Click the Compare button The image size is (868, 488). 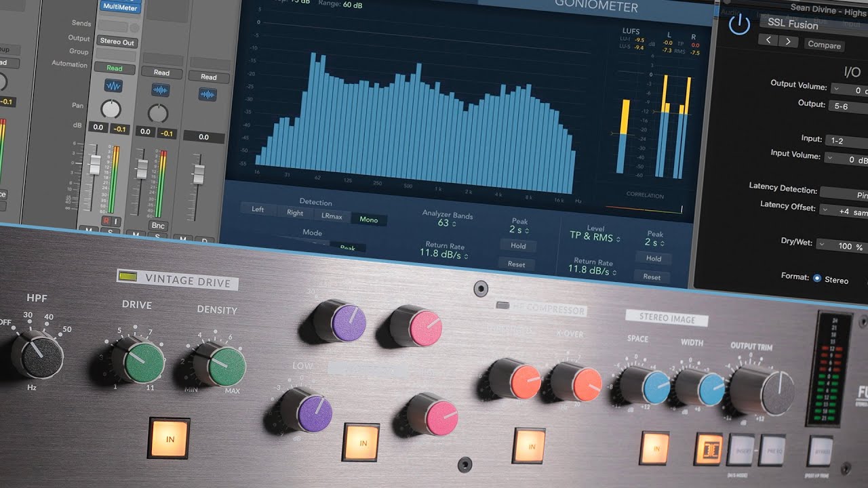tap(824, 45)
